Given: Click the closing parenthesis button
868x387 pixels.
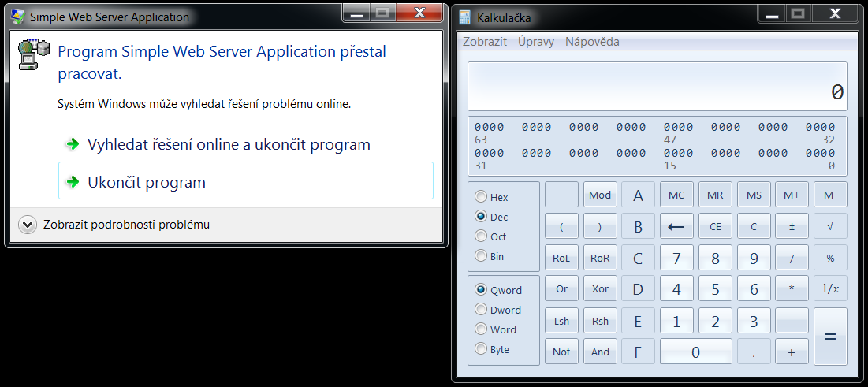Looking at the screenshot, I should coord(600,226).
